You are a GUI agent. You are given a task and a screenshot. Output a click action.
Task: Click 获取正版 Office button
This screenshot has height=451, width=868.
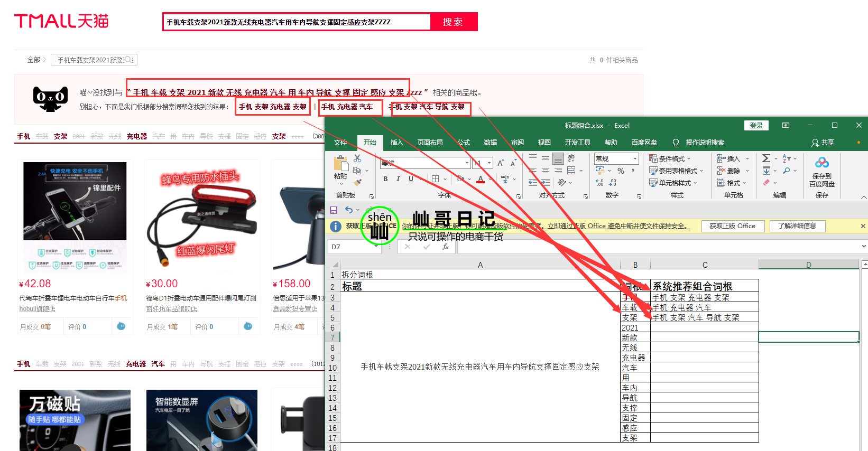[733, 226]
